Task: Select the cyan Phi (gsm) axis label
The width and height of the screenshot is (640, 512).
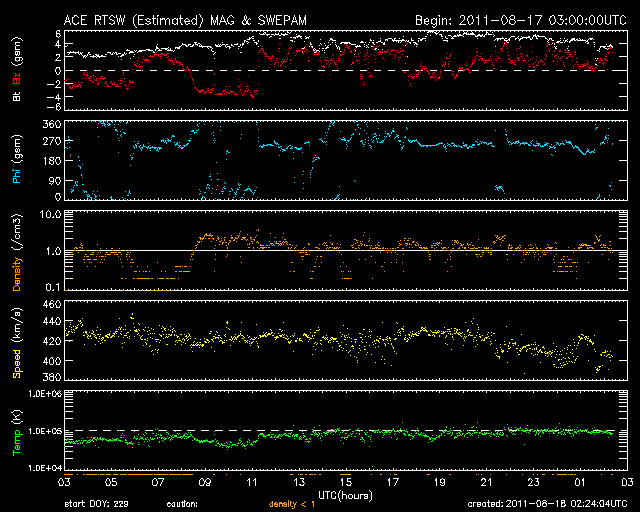Action: click(x=17, y=160)
